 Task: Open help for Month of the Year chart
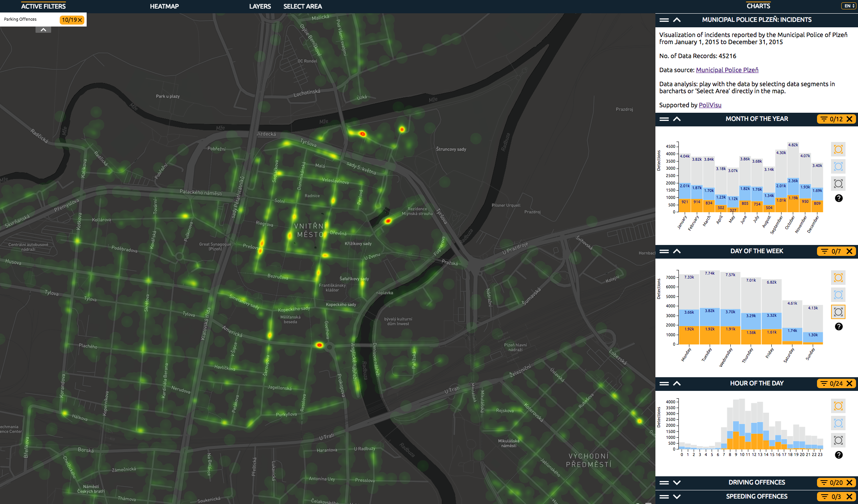tap(838, 198)
